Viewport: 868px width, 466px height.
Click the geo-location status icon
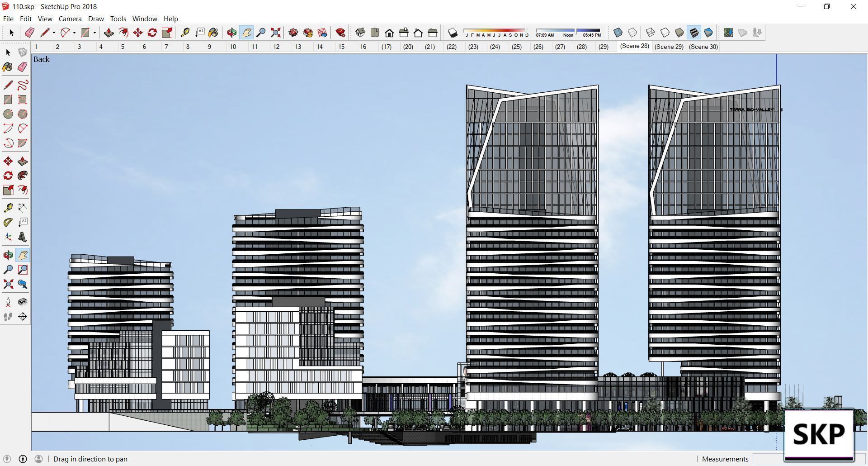pyautogui.click(x=7, y=459)
